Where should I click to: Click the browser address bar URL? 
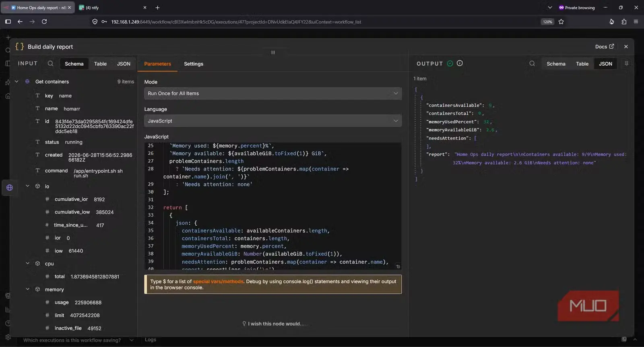click(236, 22)
